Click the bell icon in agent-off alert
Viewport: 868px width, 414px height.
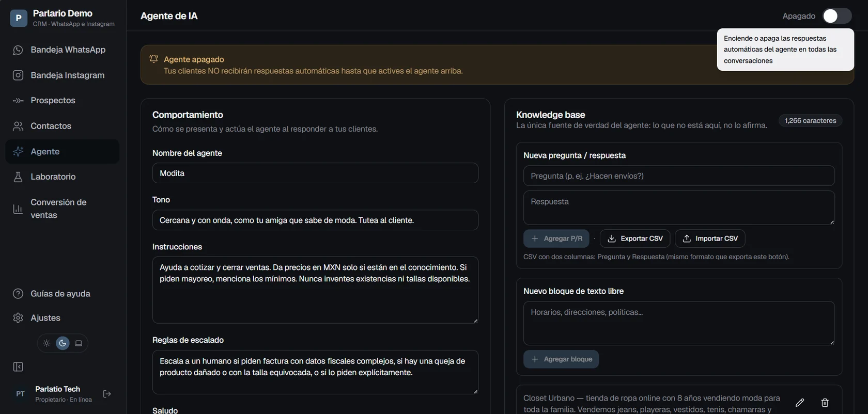[x=153, y=59]
